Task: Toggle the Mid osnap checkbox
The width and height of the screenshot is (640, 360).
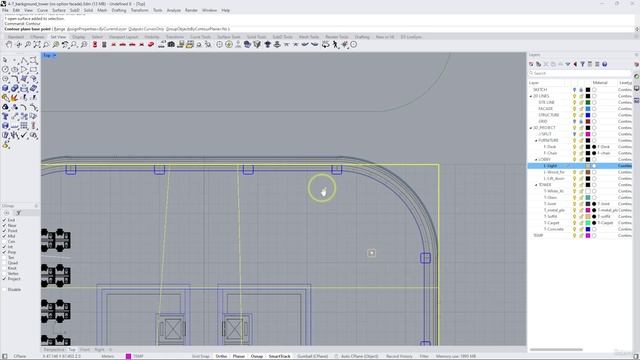Action: point(4,236)
